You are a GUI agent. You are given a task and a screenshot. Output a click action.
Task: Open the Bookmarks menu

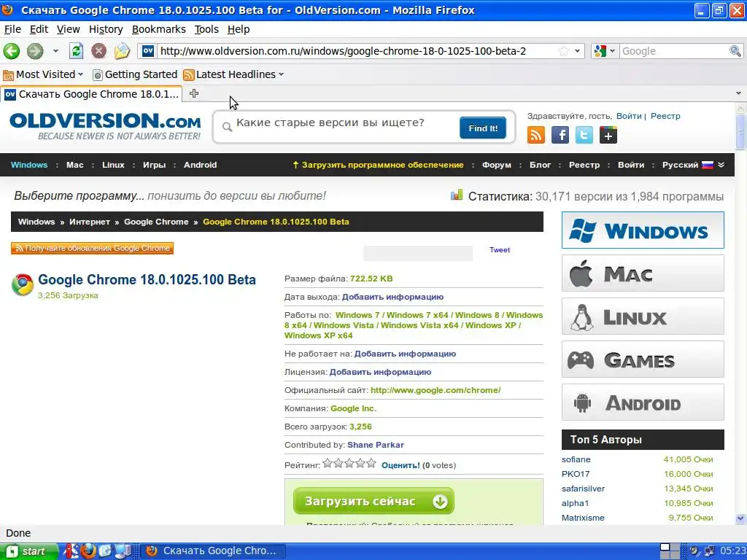158,29
